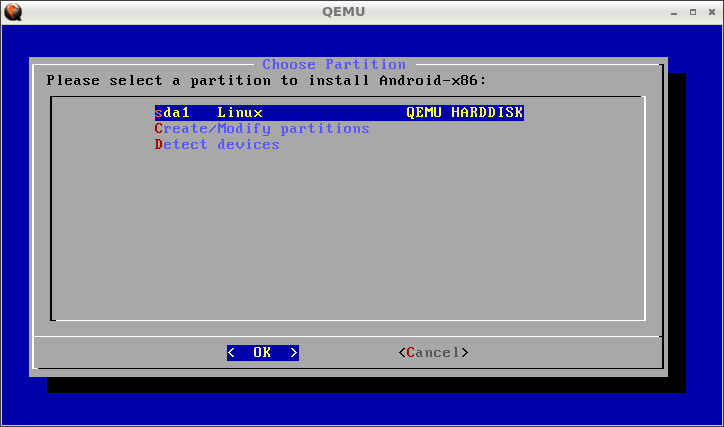This screenshot has width=724, height=427.
Task: Click the QEMU window title text
Action: click(344, 12)
